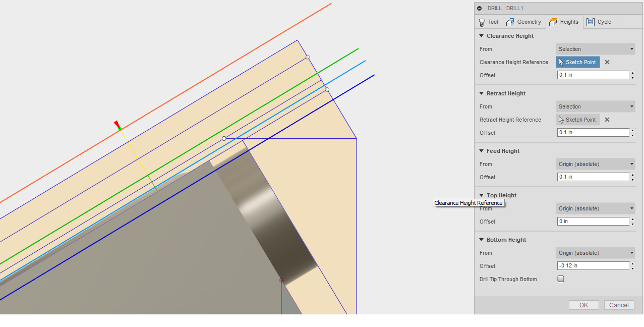Screen dimensions: 644x327
Task: Click the minus icon on the DRILL1 header
Action: [x=479, y=8]
